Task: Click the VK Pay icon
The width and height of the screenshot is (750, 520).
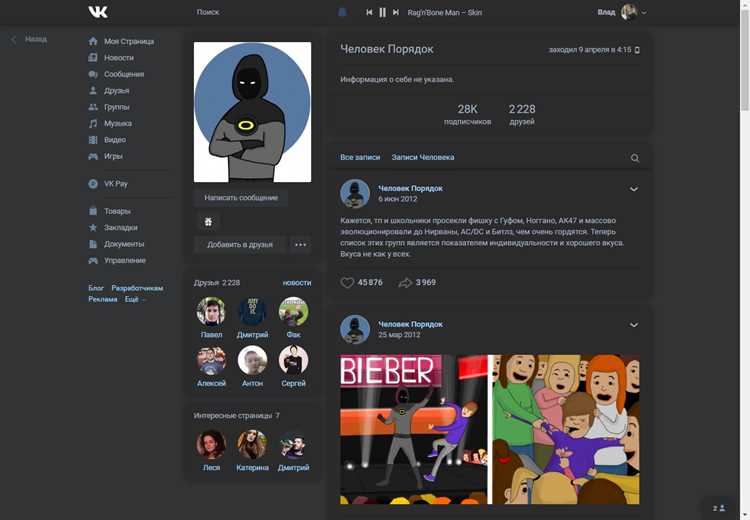Action: 93,184
